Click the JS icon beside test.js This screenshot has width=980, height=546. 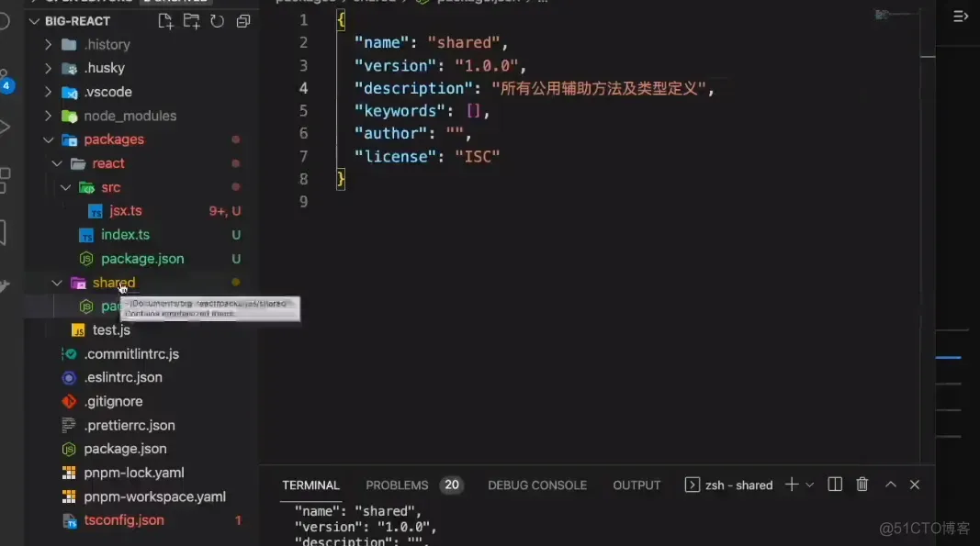[x=78, y=329]
